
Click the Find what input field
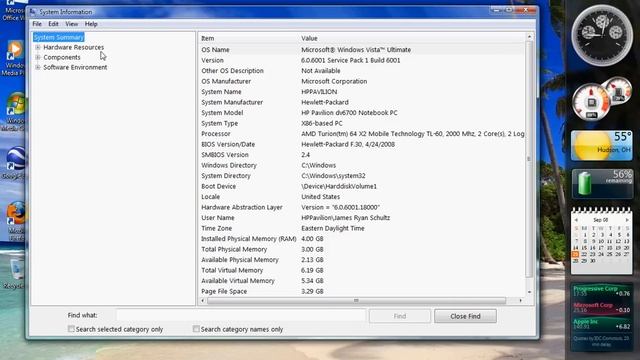click(x=241, y=315)
